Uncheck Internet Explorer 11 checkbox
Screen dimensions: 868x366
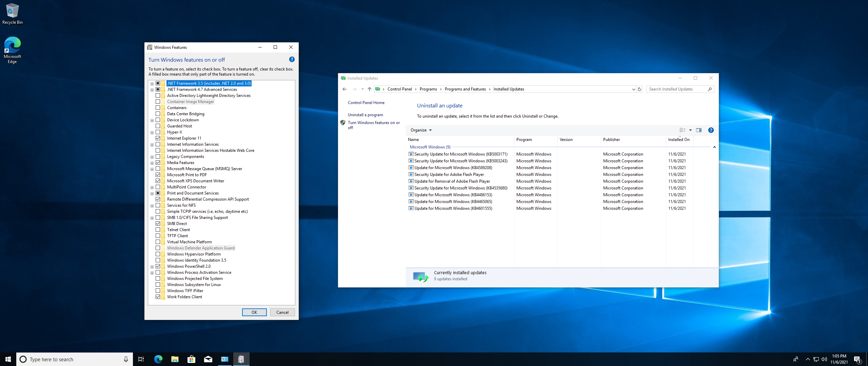[x=158, y=138]
